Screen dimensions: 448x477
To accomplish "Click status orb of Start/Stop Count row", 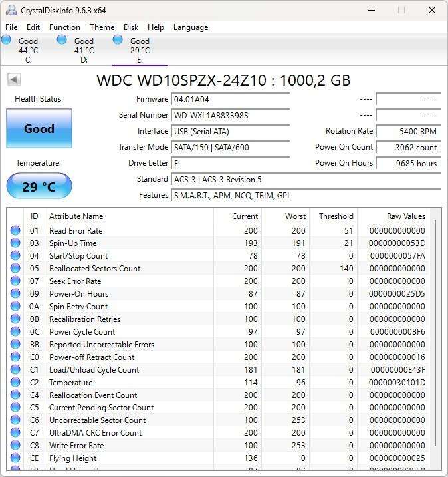I will [x=15, y=255].
